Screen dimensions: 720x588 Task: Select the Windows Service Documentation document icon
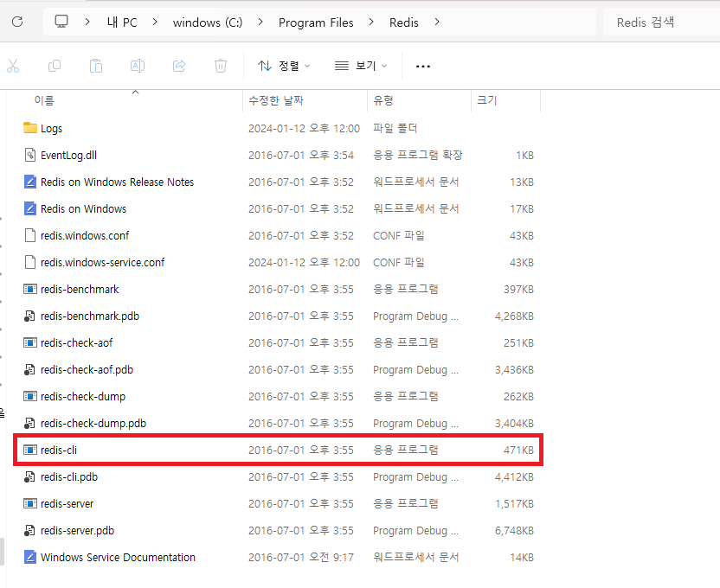pos(29,557)
